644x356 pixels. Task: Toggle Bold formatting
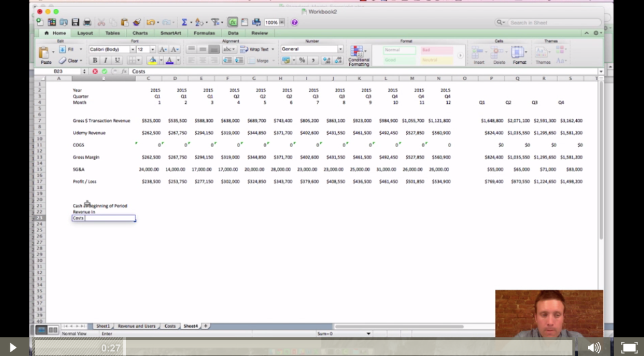pos(95,61)
